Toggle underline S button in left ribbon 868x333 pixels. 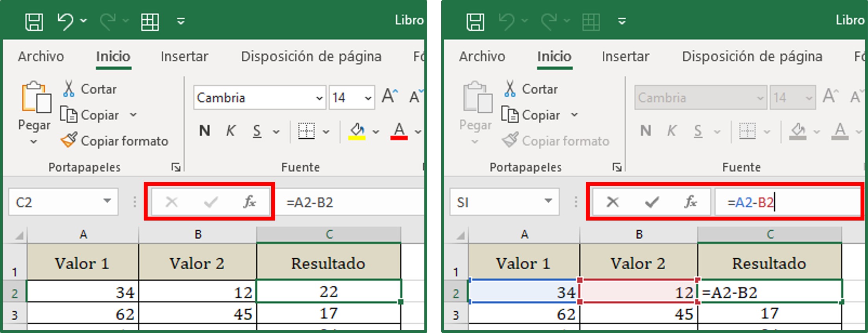(x=257, y=131)
